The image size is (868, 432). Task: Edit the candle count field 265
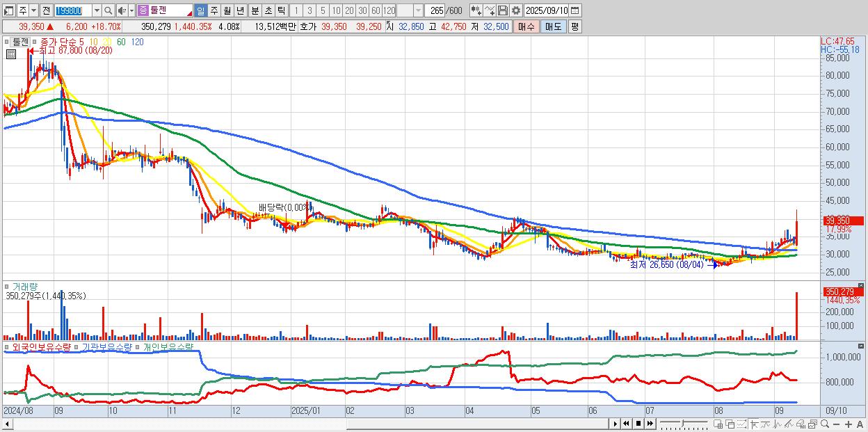(x=435, y=10)
